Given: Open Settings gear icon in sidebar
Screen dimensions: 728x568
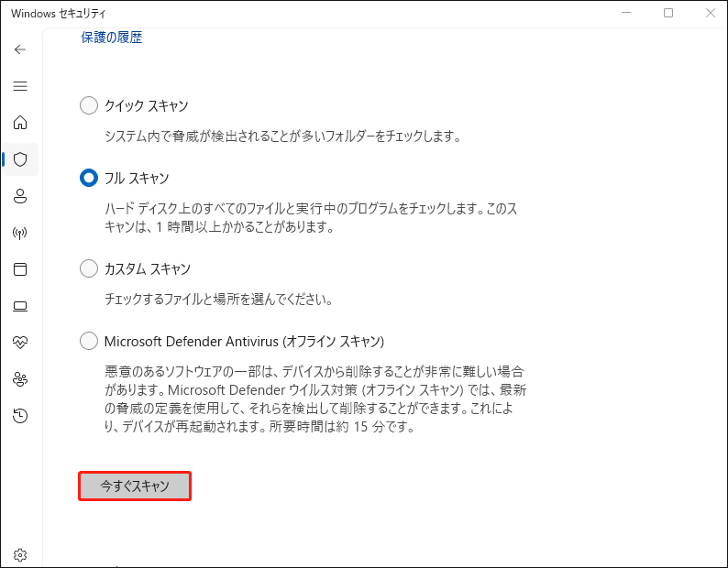Looking at the screenshot, I should tap(20, 554).
